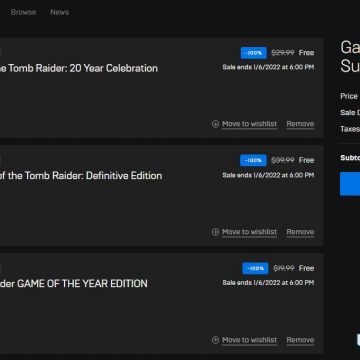
Task: Click the struck-through $39.99 price
Action: coord(283,160)
